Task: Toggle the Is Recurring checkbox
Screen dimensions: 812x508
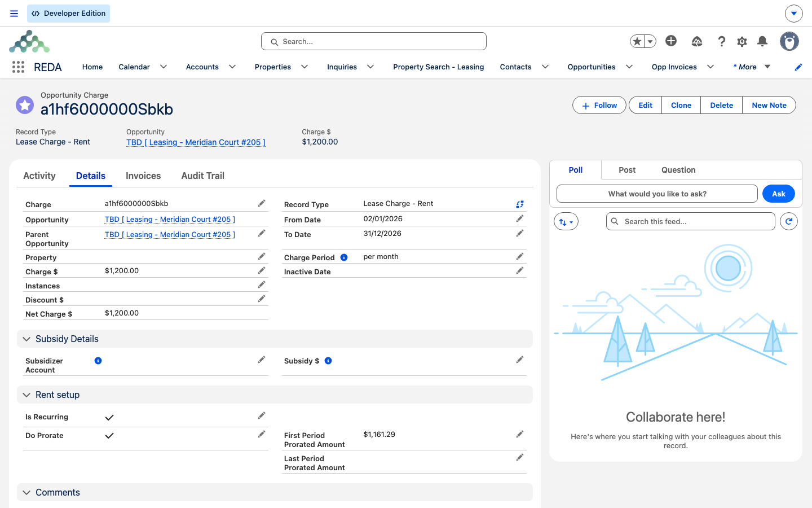Action: click(x=109, y=418)
